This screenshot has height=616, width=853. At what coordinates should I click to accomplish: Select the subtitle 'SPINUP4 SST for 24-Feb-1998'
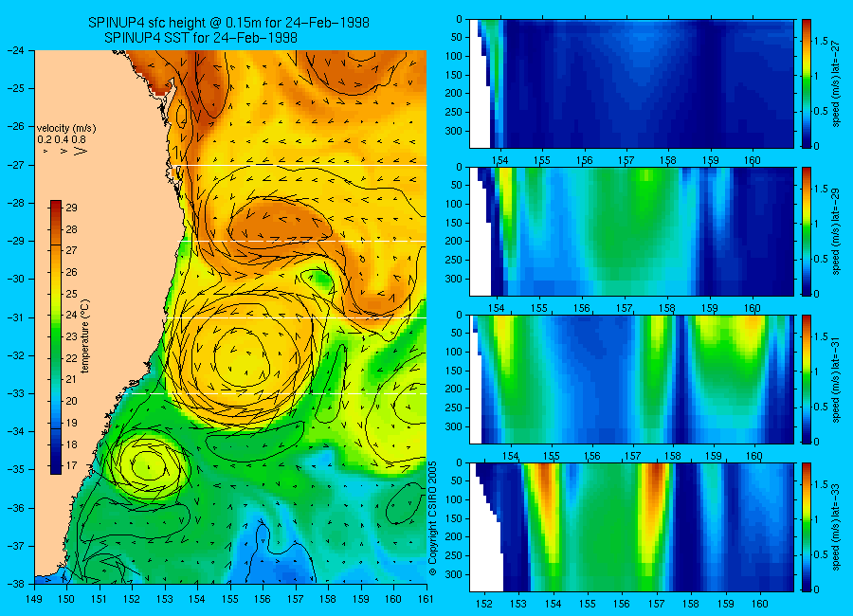[x=201, y=38]
